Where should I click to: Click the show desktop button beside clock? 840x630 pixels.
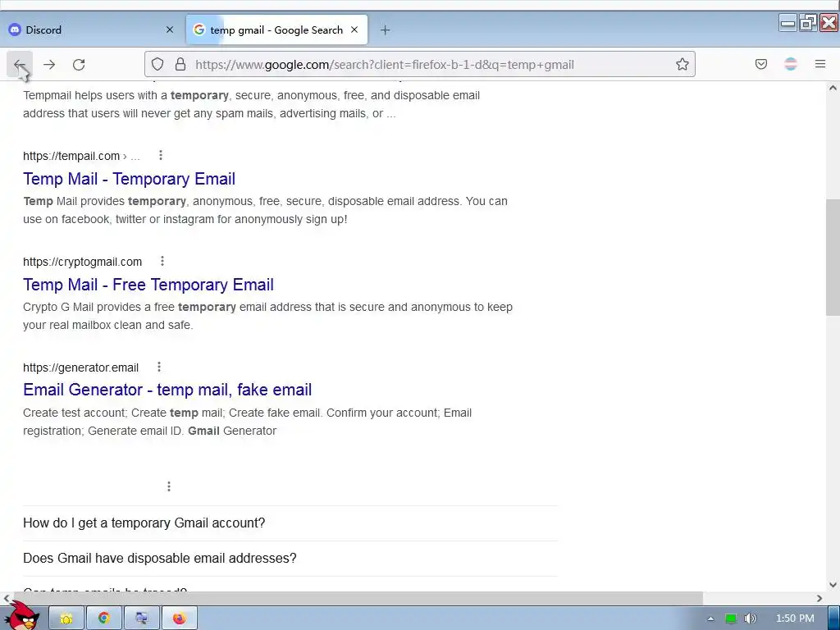click(x=833, y=619)
